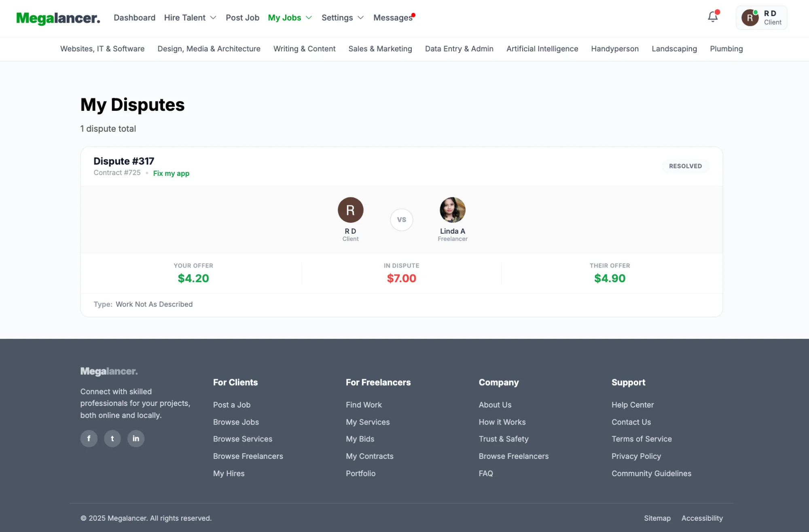The image size is (809, 532).
Task: Click the Megalancer logo
Action: click(57, 18)
